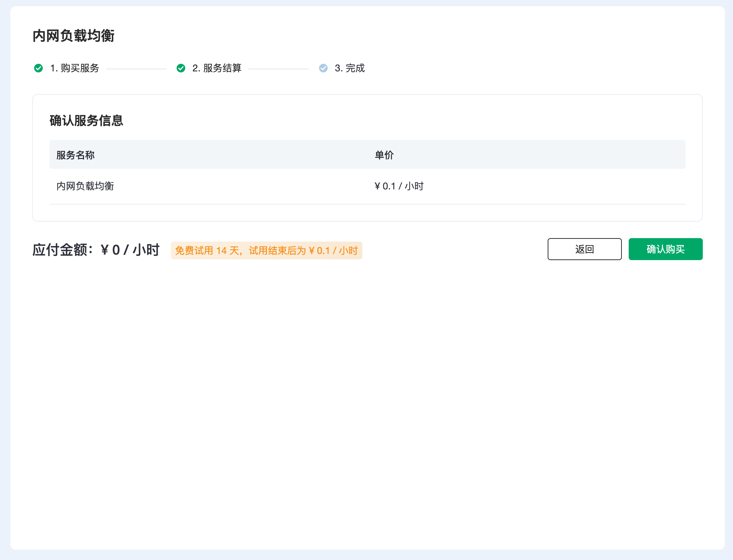Click the ¥ 0.1 / 小时 price cell
The height and width of the screenshot is (560, 733).
[x=399, y=186]
